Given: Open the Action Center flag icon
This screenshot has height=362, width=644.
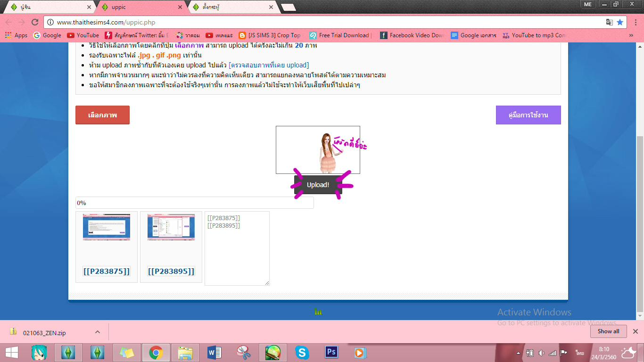Looking at the screenshot, I should pyautogui.click(x=563, y=353).
